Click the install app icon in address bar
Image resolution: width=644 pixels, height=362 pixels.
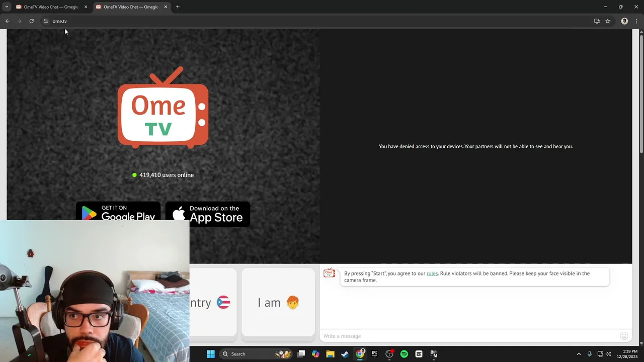click(x=597, y=21)
